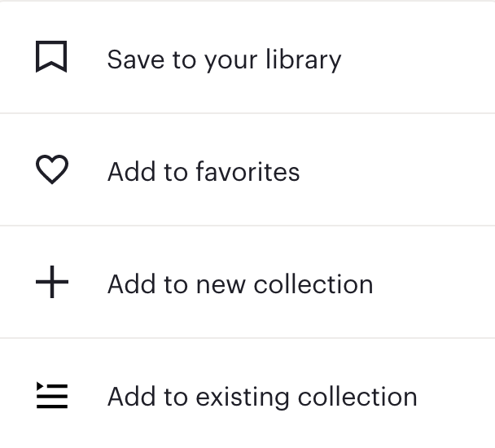Click the "Add to existing collection" text
Screen dimensions: 495x448
pyautogui.click(x=262, y=397)
